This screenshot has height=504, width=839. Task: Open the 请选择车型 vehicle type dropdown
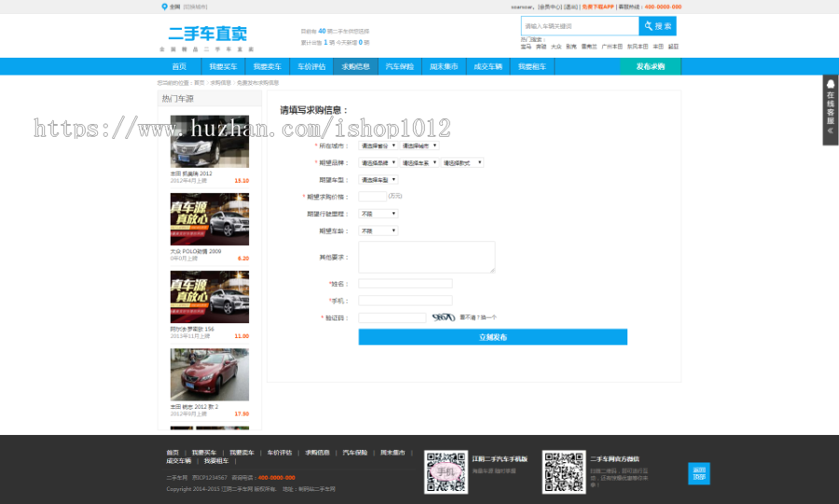point(378,180)
